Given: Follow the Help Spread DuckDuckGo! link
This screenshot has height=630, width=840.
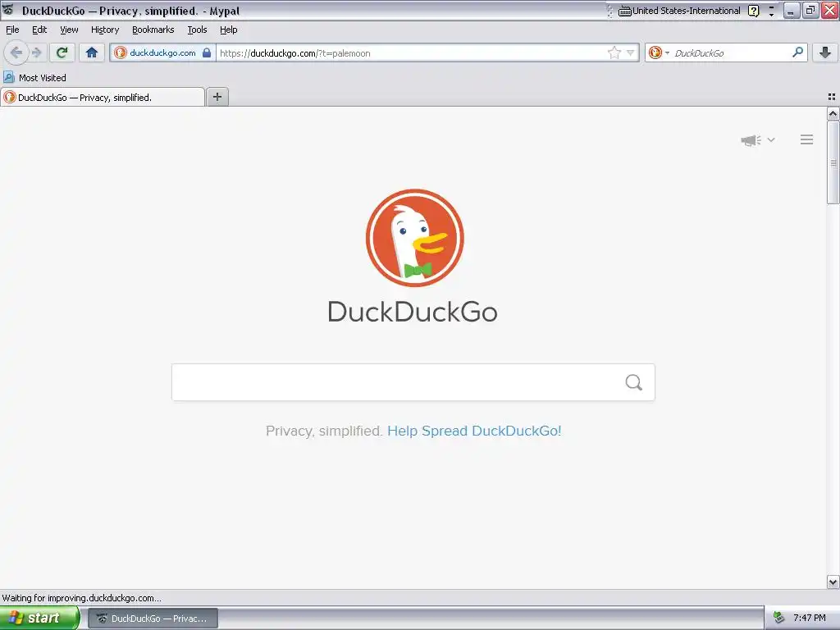Looking at the screenshot, I should click(x=474, y=431).
